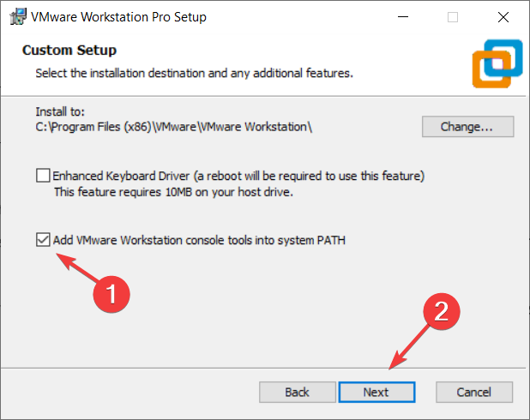Go to the next setup step
This screenshot has width=530, height=420.
coord(376,393)
